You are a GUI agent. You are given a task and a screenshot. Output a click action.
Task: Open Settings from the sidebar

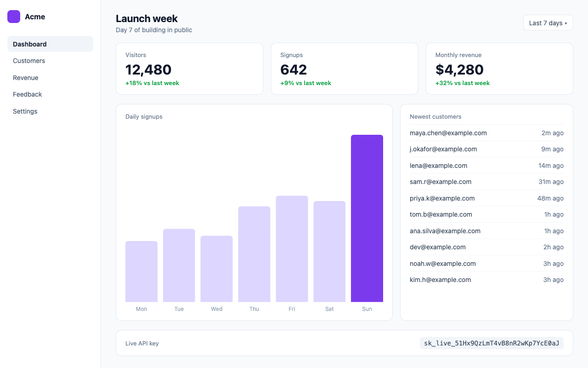50,111
